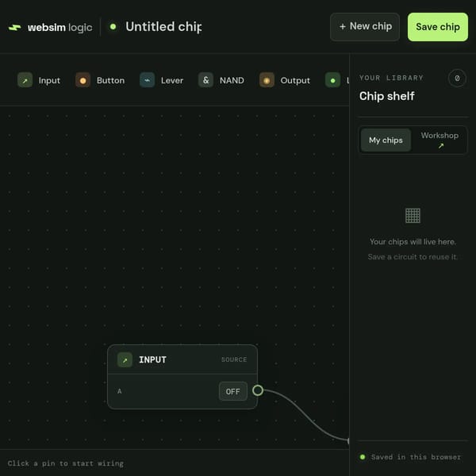Select the INPUT node header title
This screenshot has height=476, width=476.
point(152,359)
